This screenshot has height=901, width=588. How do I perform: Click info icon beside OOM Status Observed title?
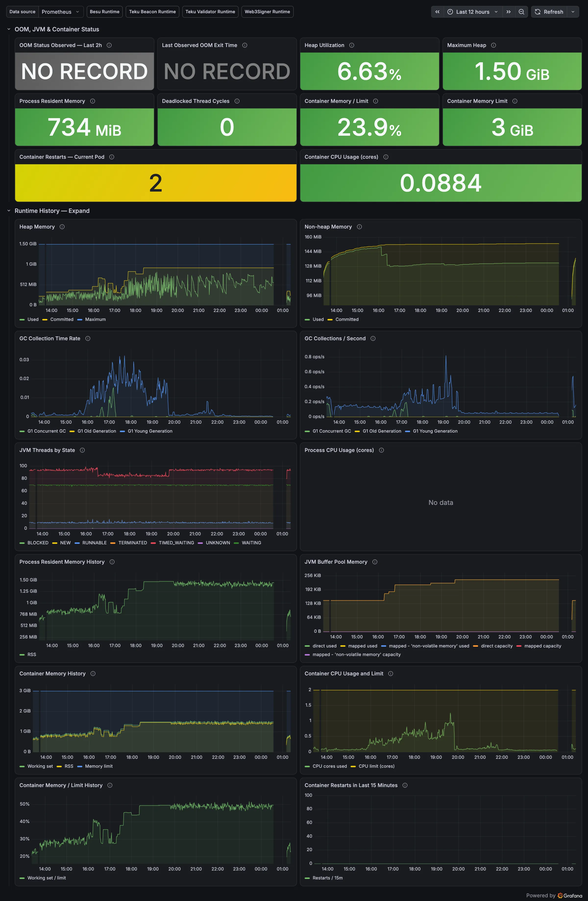(x=109, y=45)
